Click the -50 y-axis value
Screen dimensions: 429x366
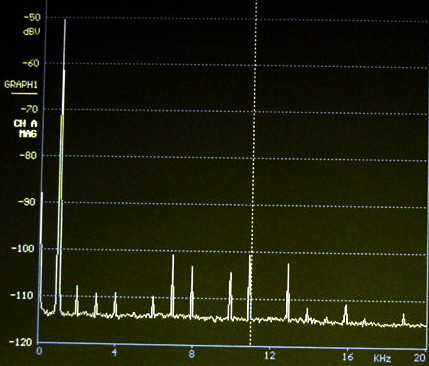coord(32,17)
